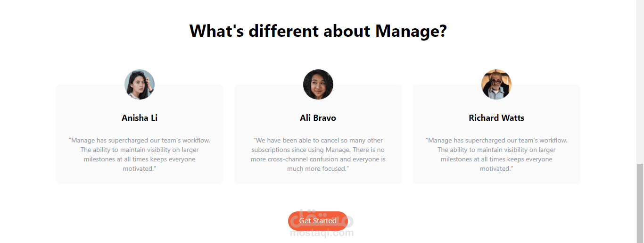Select the Richard Watts name heading
Screen dimensions: 644x243
(x=496, y=118)
